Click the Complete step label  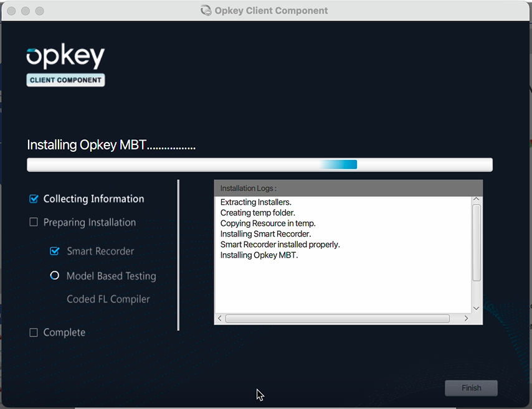click(64, 332)
